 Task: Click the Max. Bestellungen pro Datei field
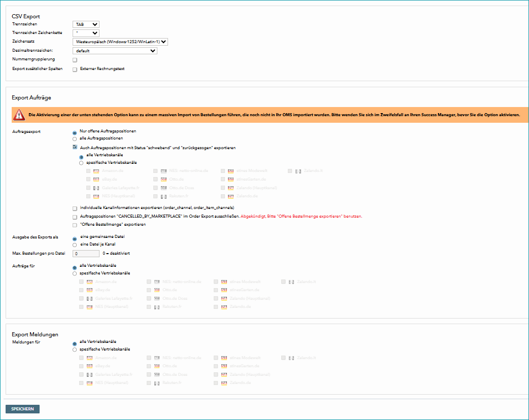point(86,254)
